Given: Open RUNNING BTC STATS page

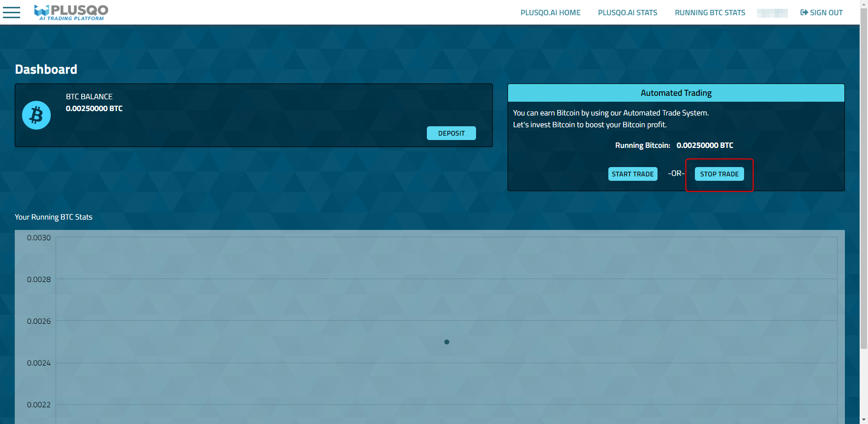Looking at the screenshot, I should pos(710,13).
